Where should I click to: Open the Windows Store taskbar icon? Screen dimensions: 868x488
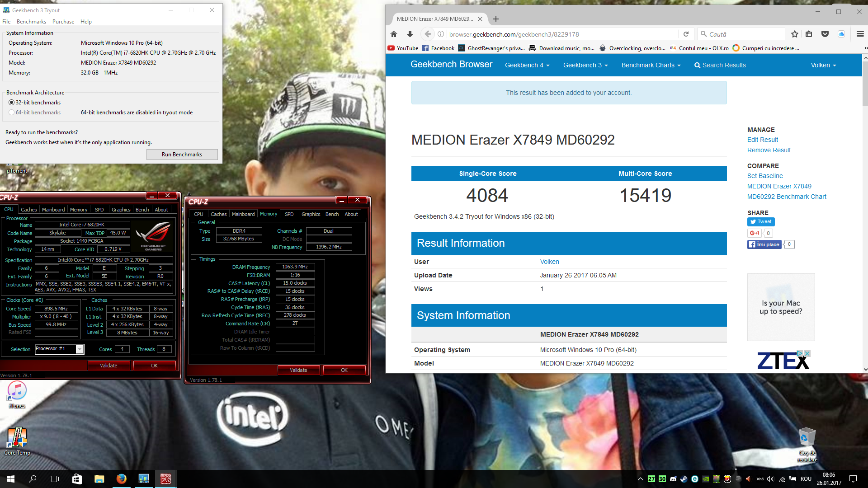77,479
